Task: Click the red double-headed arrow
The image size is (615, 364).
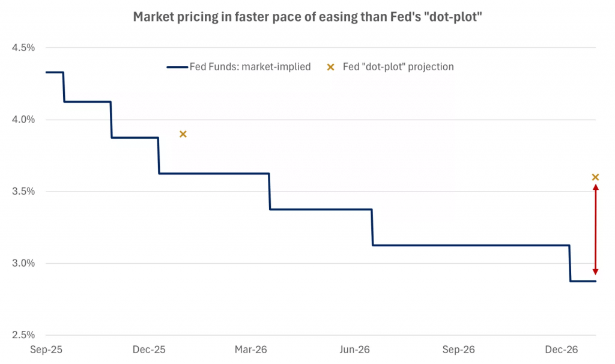Action: (x=595, y=229)
